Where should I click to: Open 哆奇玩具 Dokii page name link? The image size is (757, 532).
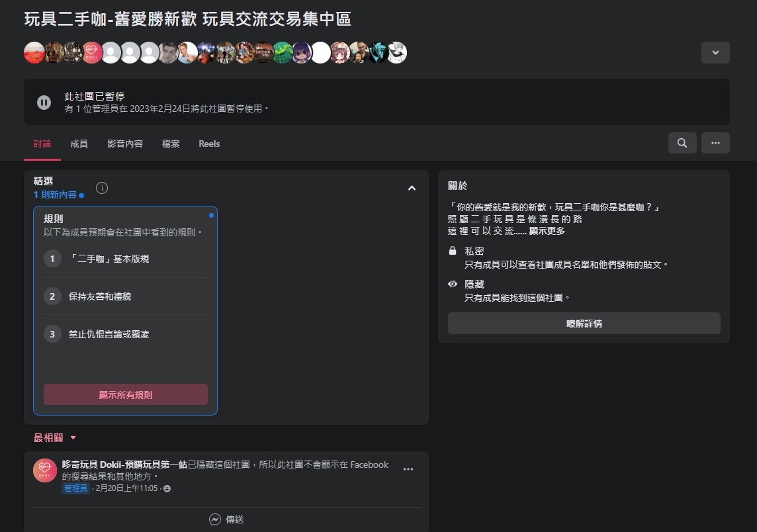pyautogui.click(x=124, y=465)
